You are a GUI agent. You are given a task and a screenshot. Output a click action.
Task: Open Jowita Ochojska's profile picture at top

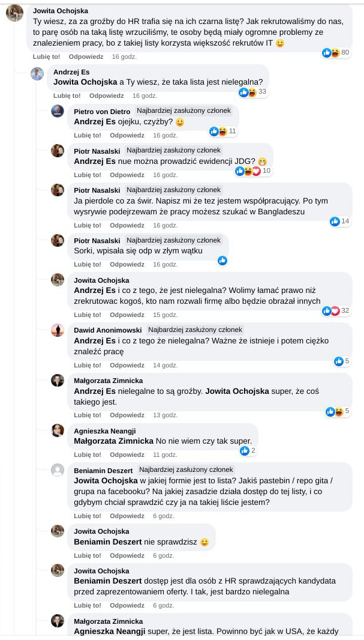click(14, 12)
